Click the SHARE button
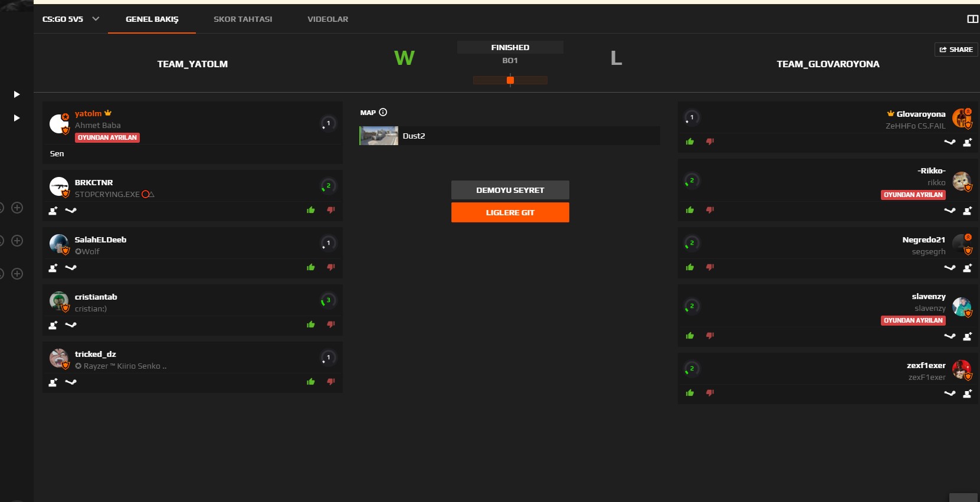Image resolution: width=980 pixels, height=502 pixels. click(x=956, y=50)
